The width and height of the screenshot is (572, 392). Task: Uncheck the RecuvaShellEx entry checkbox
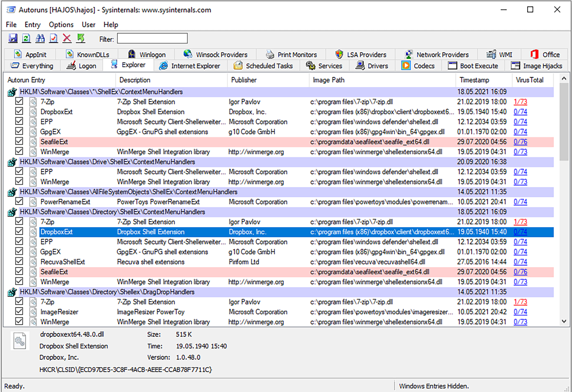point(19,261)
